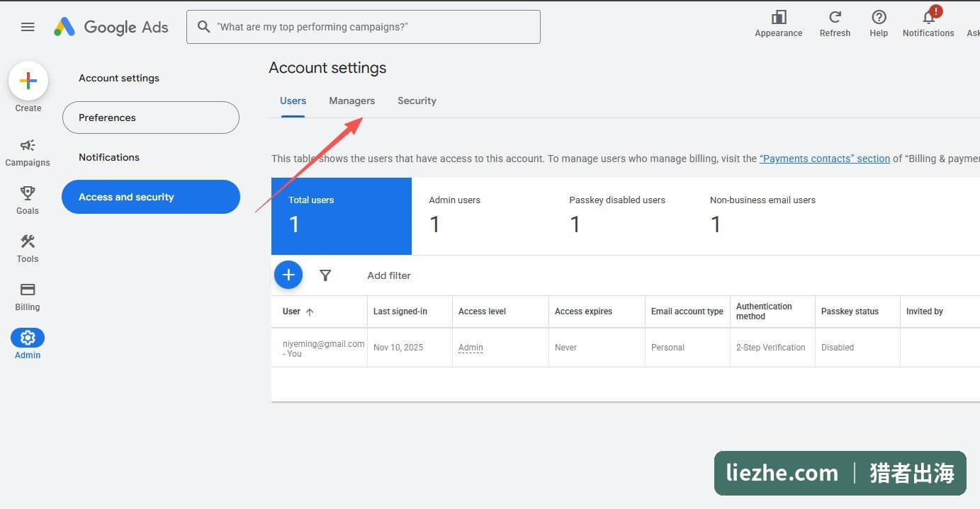Select Admin gear section
980x509 pixels.
coord(28,343)
